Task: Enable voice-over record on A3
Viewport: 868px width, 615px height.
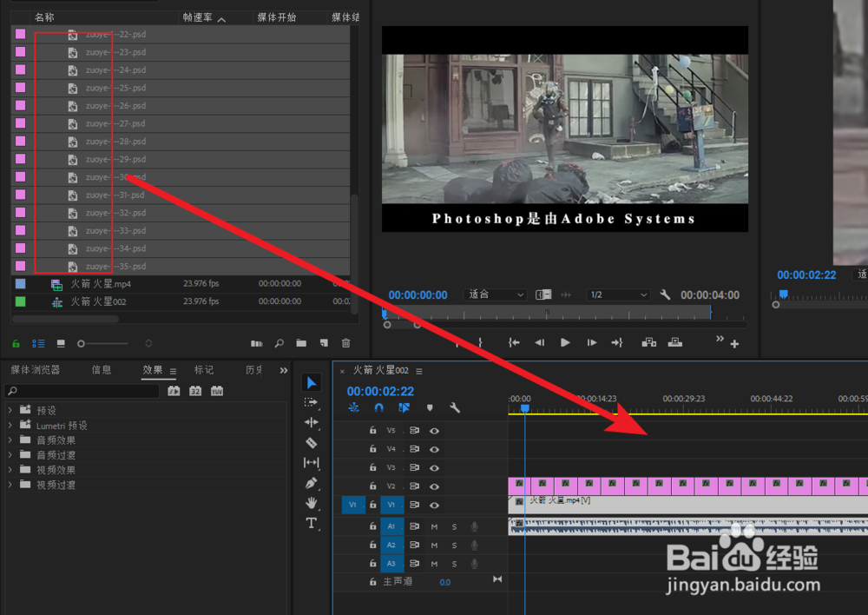Action: 475,564
